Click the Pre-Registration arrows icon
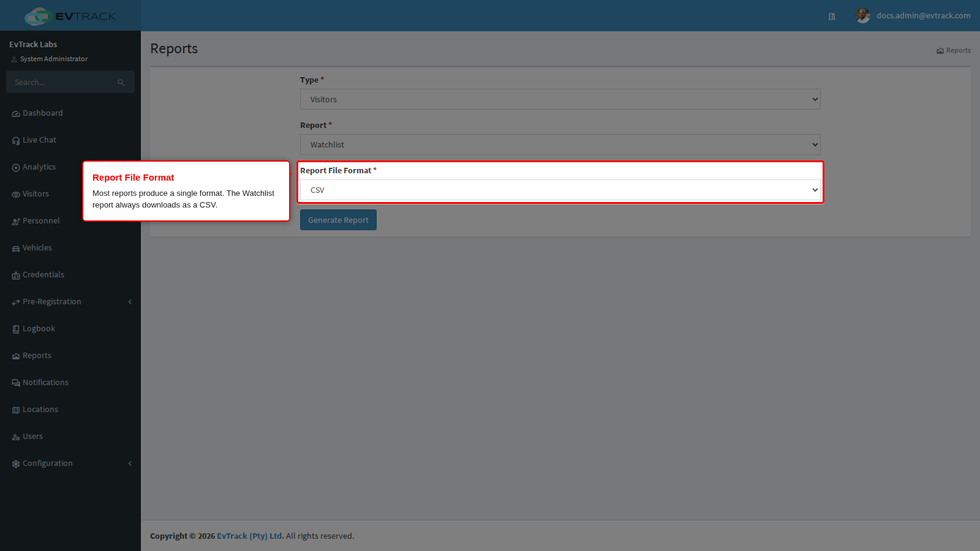 [16, 302]
